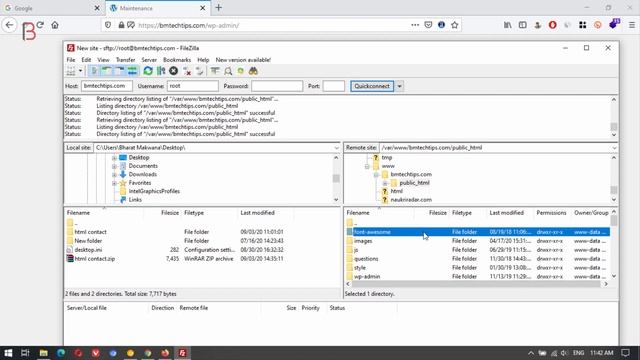Open the Firefox hamburger menu
This screenshot has height=360, width=640.
click(631, 25)
